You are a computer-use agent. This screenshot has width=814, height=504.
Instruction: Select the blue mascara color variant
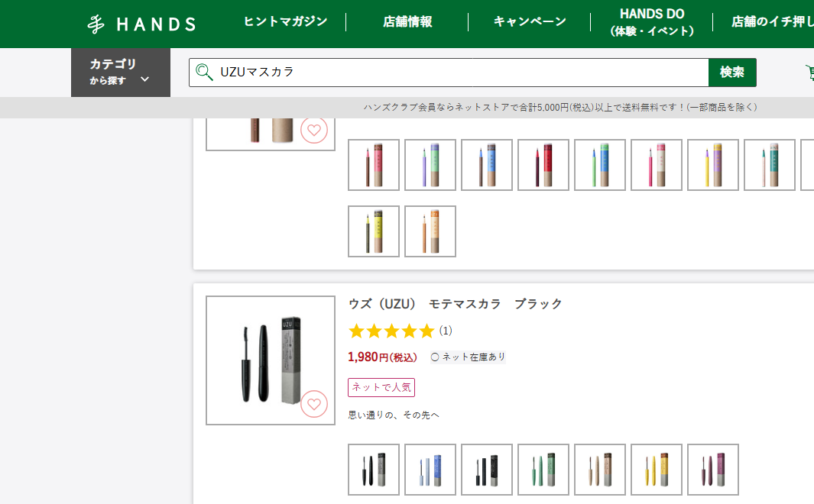point(430,470)
